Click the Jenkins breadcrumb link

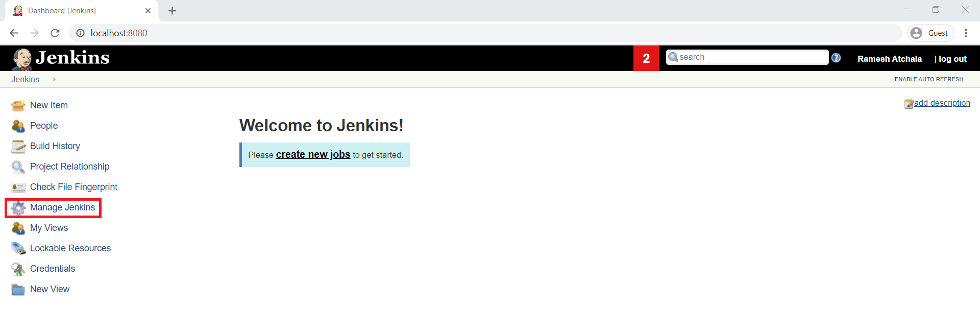click(26, 79)
